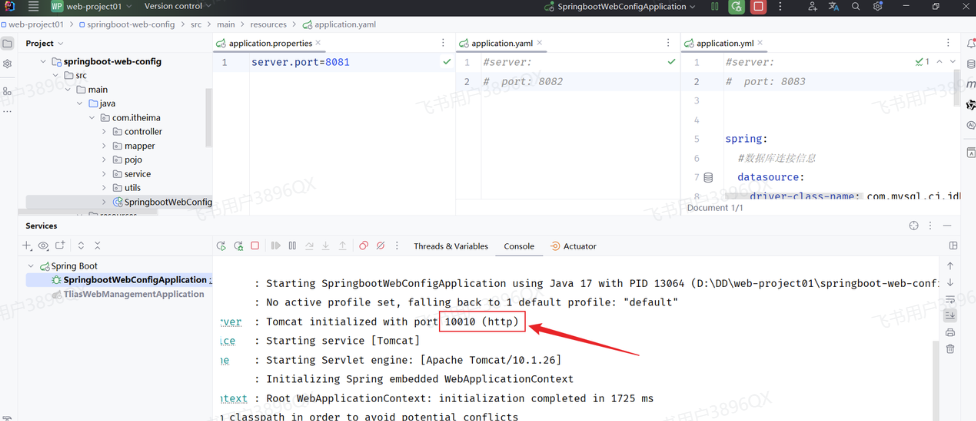Screen dimensions: 976x421
Task: Go to next highlighted problem arrow in application.yml
Action: coord(954,62)
